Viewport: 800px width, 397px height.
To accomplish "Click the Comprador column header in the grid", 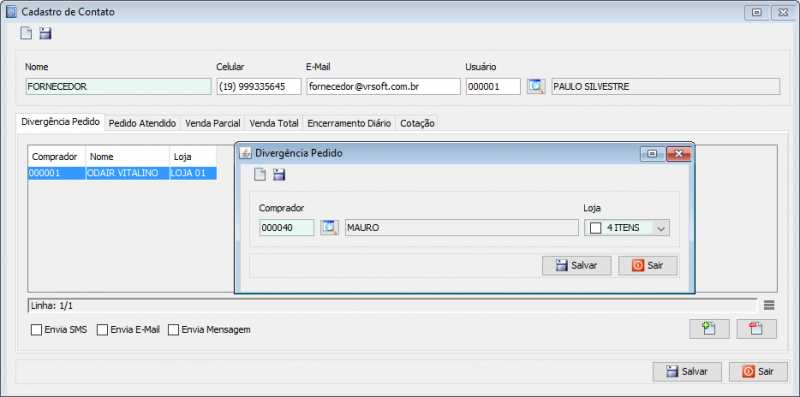I will point(57,157).
